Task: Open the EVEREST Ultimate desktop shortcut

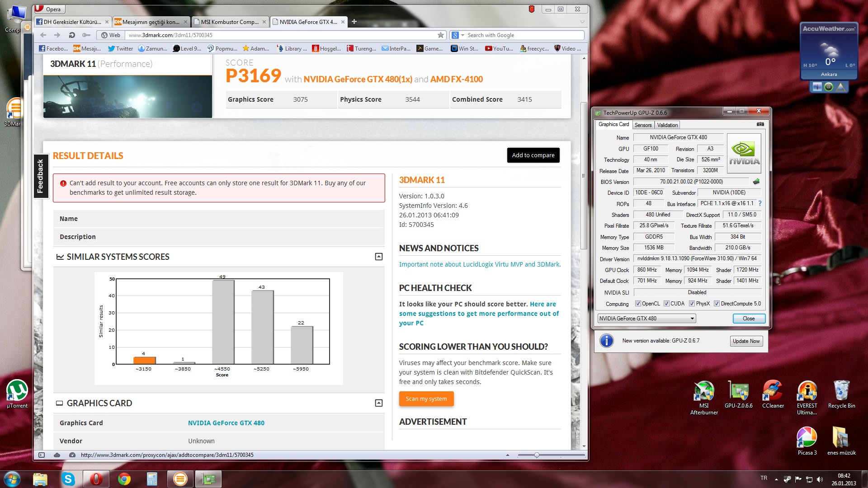Action: (807, 398)
